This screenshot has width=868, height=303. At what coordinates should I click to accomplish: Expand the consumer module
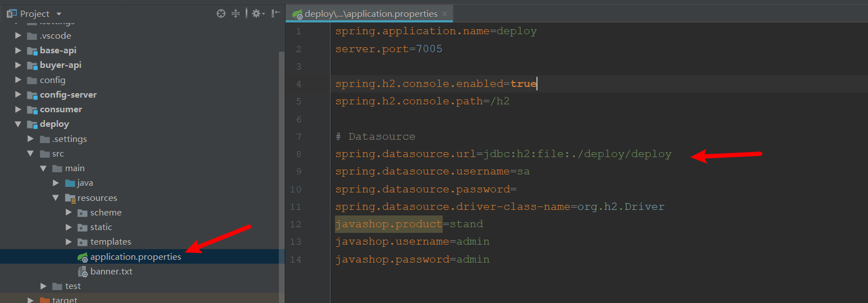[19, 109]
